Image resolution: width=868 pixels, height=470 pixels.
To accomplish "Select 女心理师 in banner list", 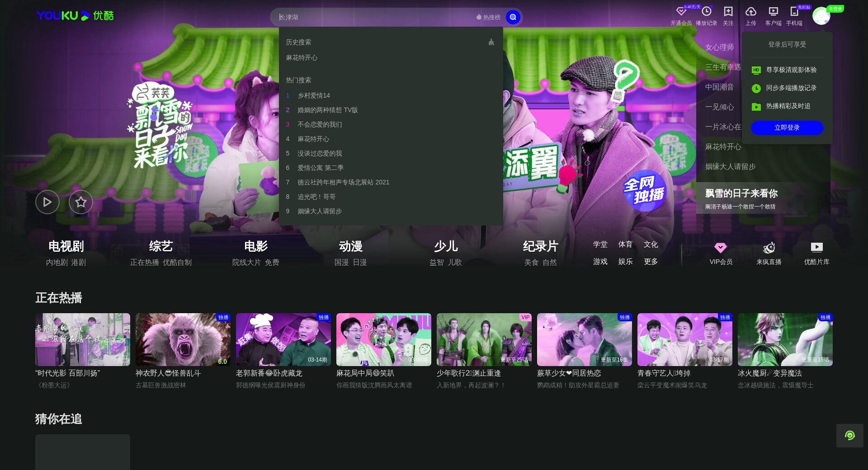I will 720,47.
